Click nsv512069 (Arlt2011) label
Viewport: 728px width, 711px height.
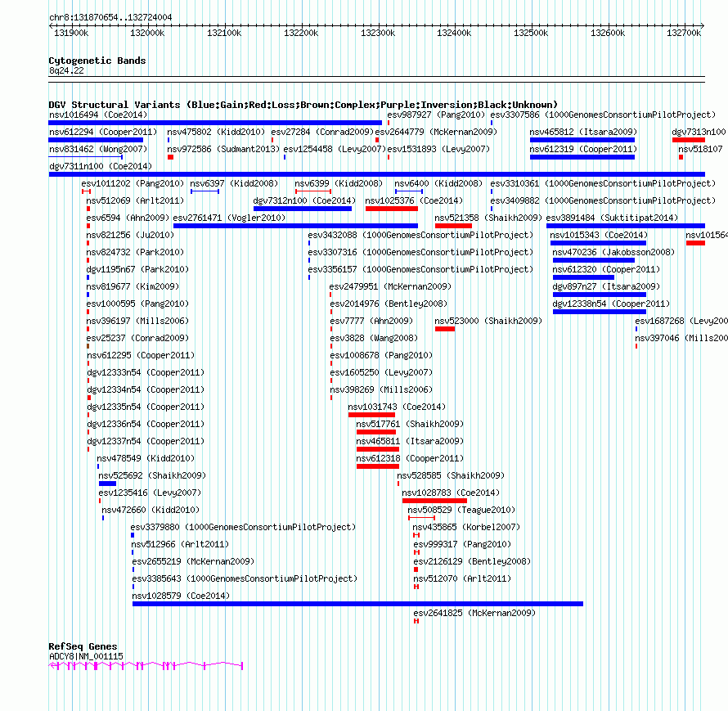pyautogui.click(x=135, y=200)
